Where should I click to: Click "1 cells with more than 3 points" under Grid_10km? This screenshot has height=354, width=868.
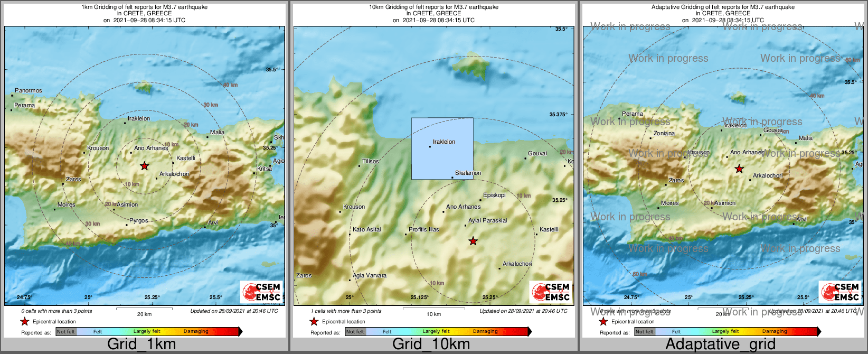[346, 311]
